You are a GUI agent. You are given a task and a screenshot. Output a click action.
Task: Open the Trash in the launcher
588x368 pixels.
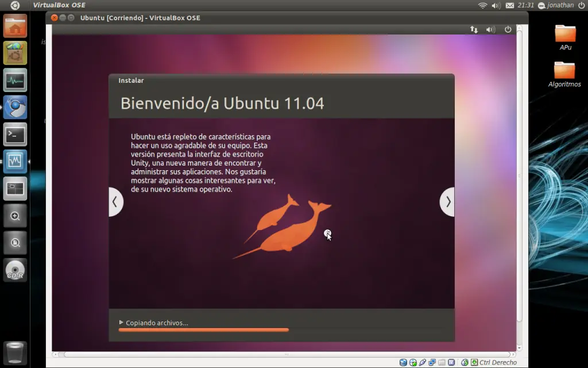tap(15, 352)
